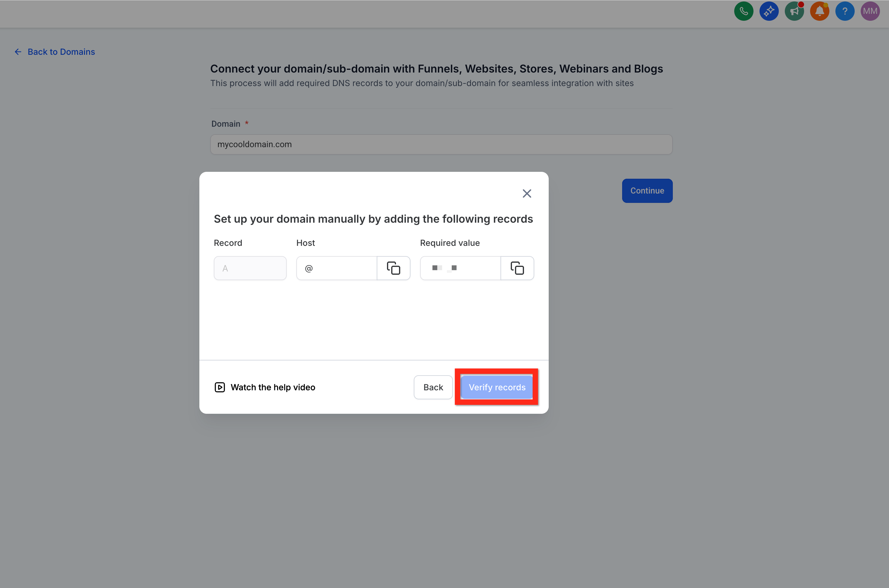The height and width of the screenshot is (588, 889).
Task: Click the Host field containing @
Action: click(x=336, y=268)
